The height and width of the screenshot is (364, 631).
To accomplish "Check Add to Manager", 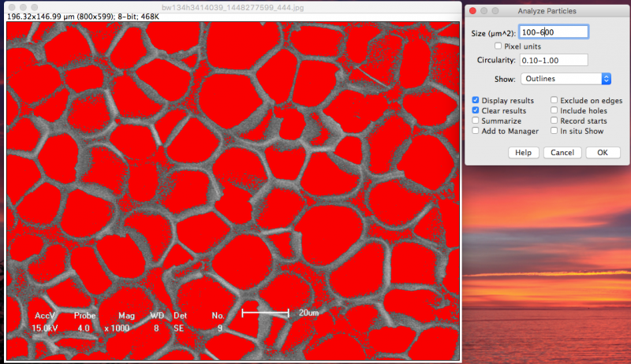I will (x=476, y=131).
